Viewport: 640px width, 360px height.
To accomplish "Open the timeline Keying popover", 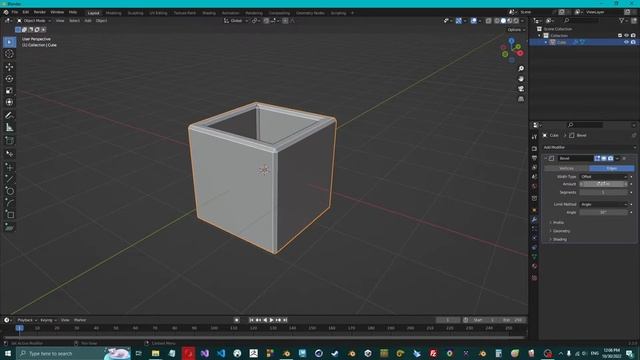I will pyautogui.click(x=48, y=320).
